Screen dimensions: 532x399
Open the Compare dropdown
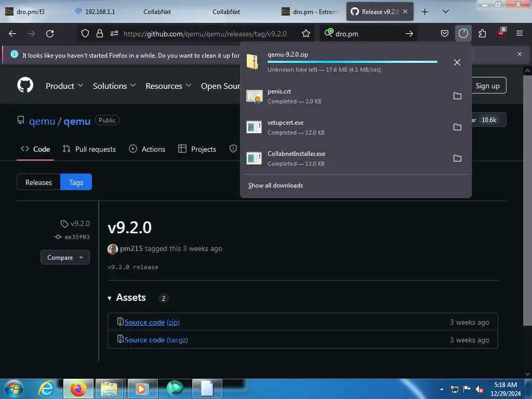[65, 258]
